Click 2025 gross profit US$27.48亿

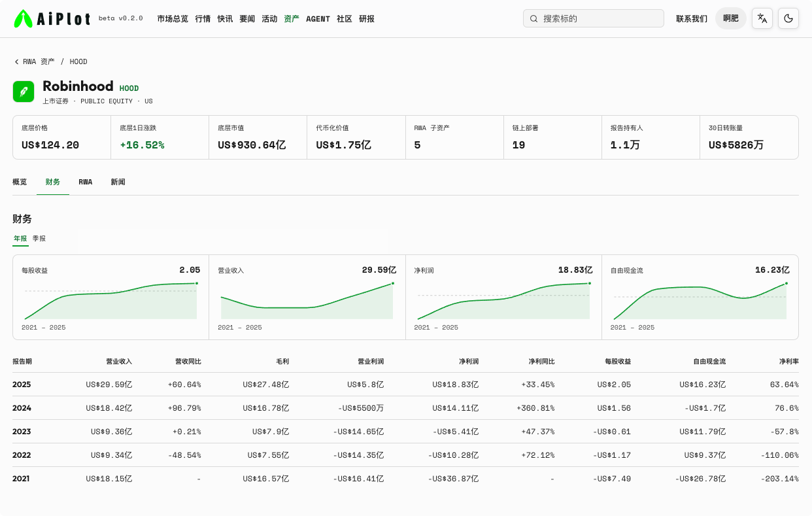pos(265,385)
